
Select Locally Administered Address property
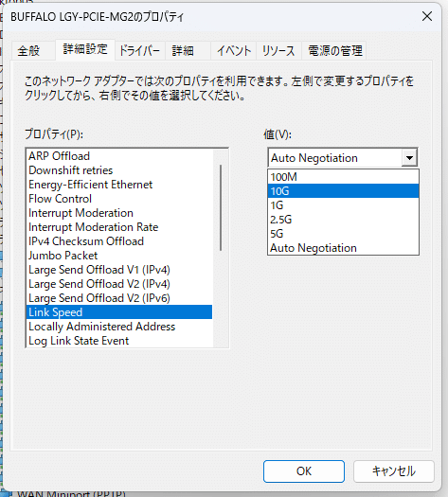pos(119,327)
